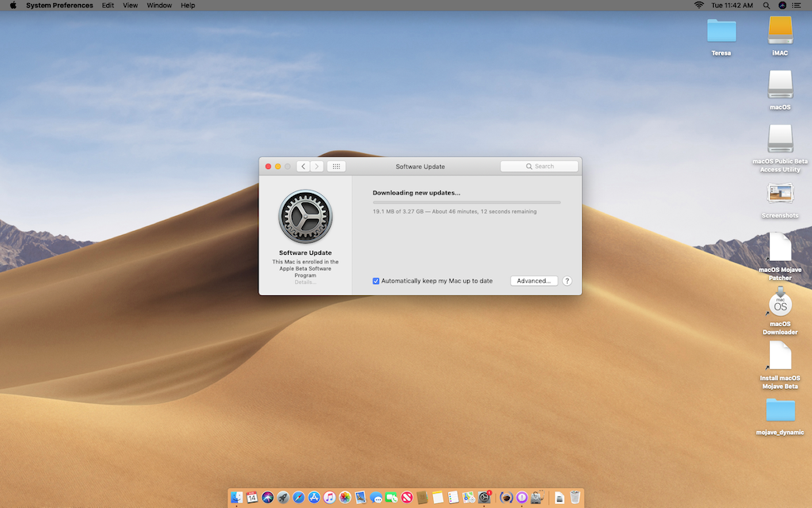Open the Help menu
Viewport: 812px width, 508px height.
pyautogui.click(x=188, y=6)
